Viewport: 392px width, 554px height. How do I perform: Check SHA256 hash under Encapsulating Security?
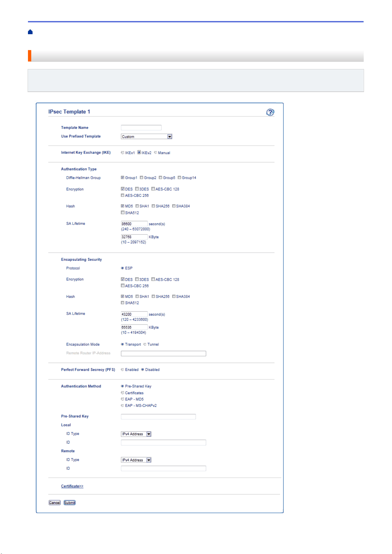pyautogui.click(x=153, y=296)
